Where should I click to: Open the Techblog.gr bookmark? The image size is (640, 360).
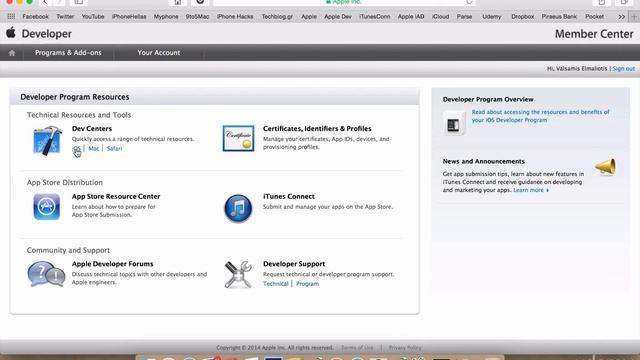277,17
